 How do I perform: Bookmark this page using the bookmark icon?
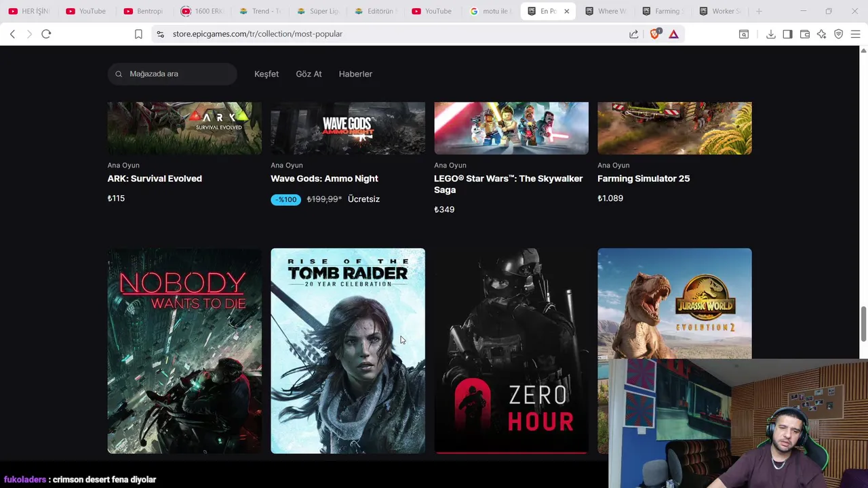tap(138, 34)
